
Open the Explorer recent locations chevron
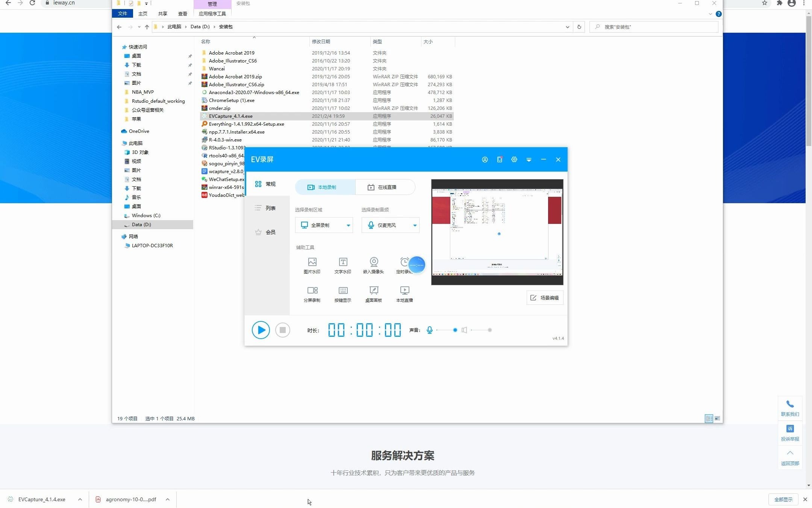click(139, 27)
